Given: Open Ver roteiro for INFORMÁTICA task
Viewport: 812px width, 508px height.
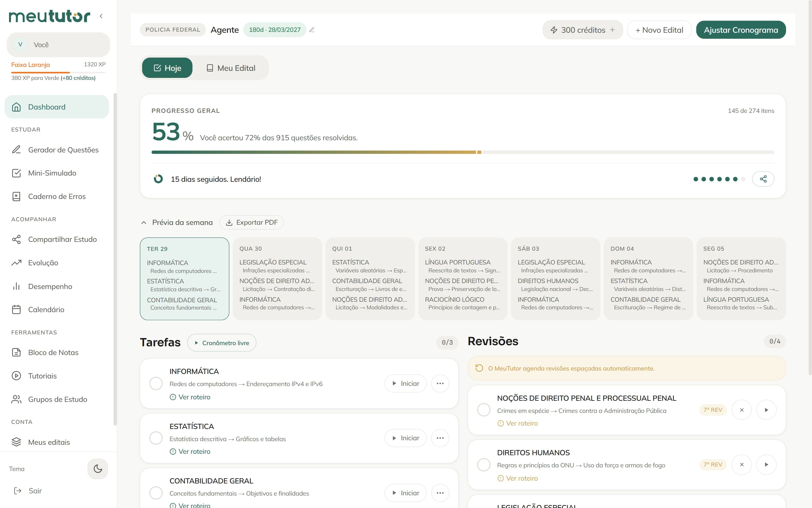Looking at the screenshot, I should 190,397.
